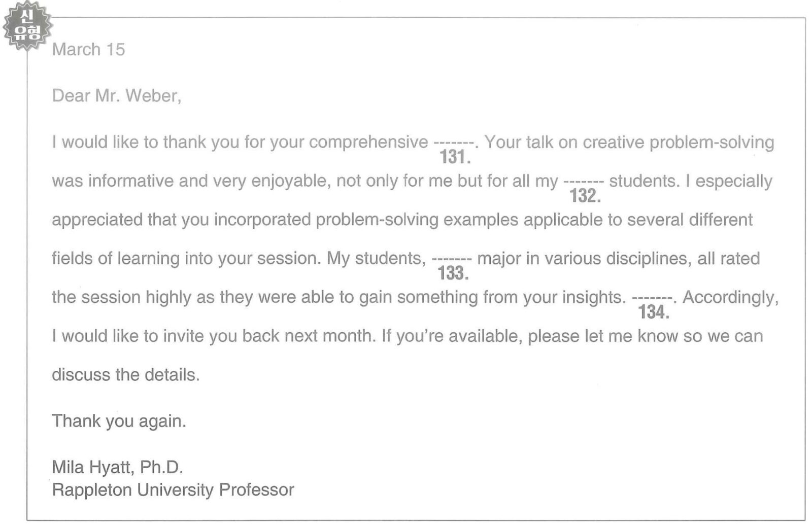Click Rappleton University Professor text
812x527 pixels.
click(x=173, y=490)
